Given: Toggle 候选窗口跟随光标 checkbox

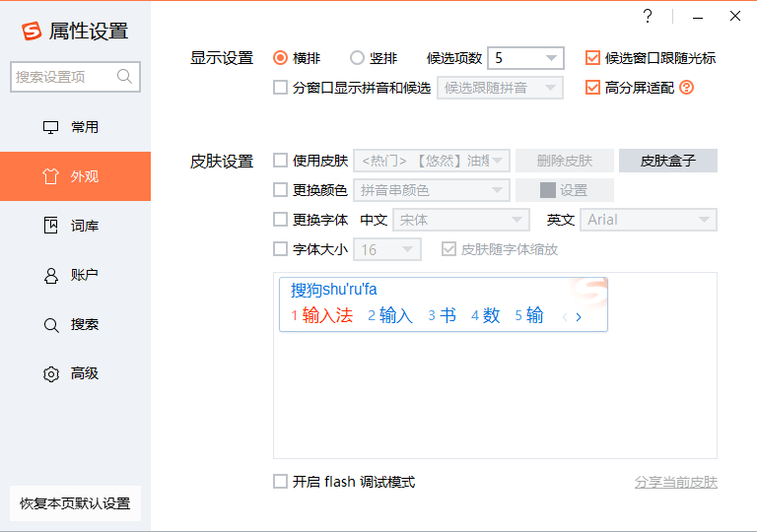Looking at the screenshot, I should pyautogui.click(x=592, y=58).
